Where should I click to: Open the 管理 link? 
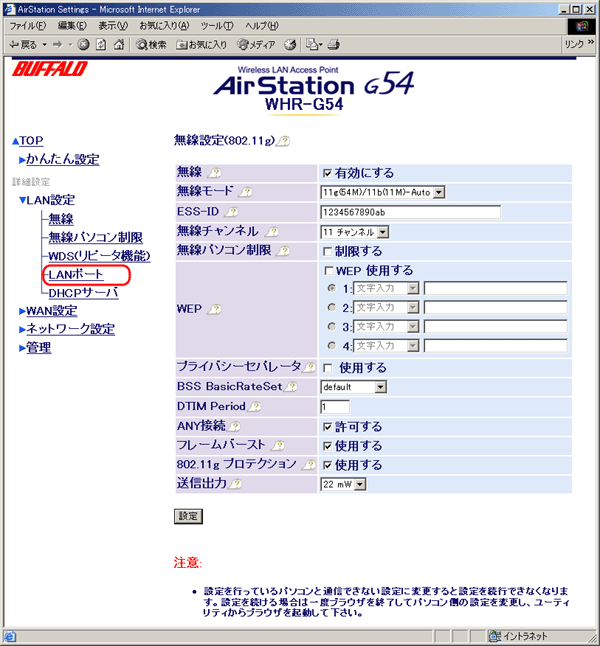(x=39, y=348)
